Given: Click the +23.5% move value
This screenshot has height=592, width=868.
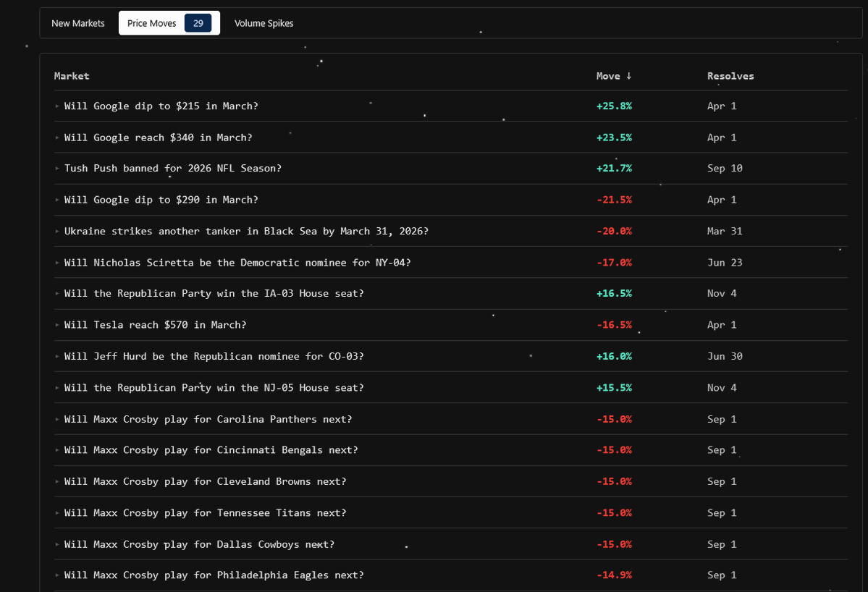Looking at the screenshot, I should 614,138.
